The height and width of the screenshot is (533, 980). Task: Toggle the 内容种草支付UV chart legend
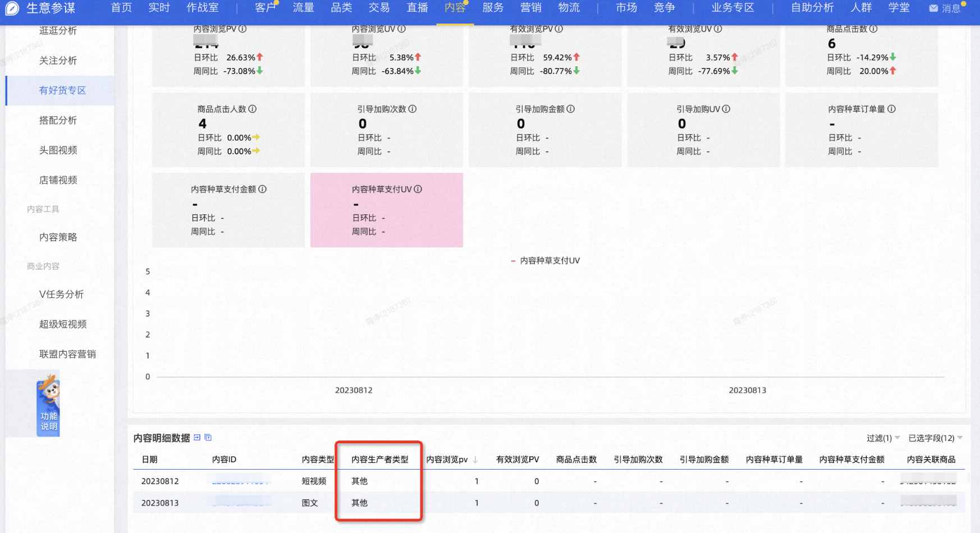[x=546, y=260]
